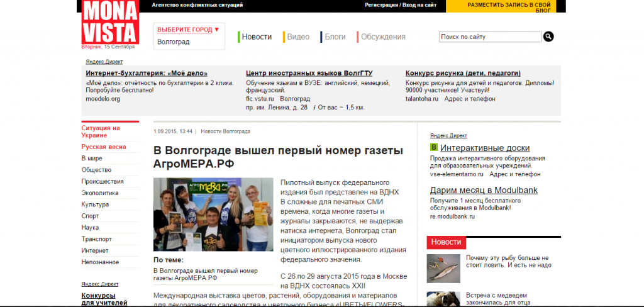Open ad Конкурс рисунка (дети, педагоги)

[464, 73]
